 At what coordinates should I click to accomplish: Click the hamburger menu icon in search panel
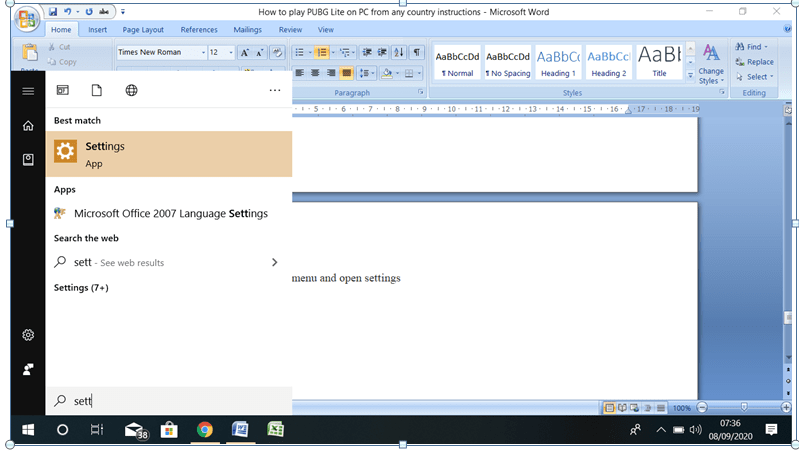(x=28, y=91)
